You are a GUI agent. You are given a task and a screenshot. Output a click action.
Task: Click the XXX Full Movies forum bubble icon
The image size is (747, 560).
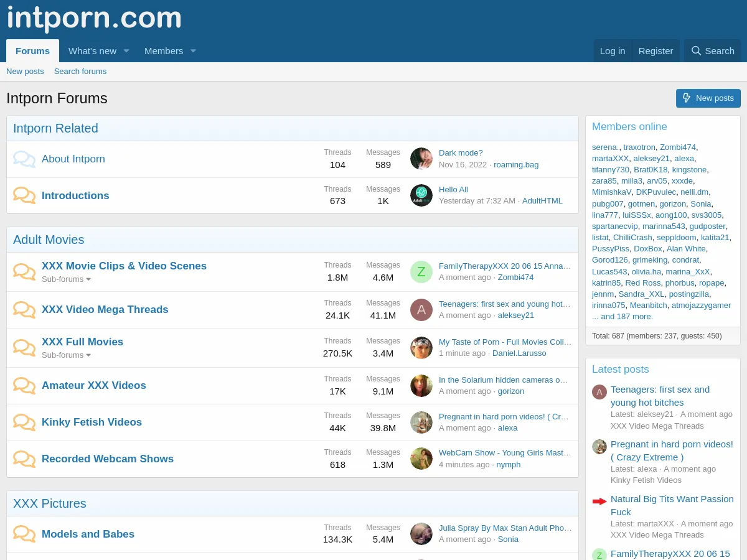[24, 348]
